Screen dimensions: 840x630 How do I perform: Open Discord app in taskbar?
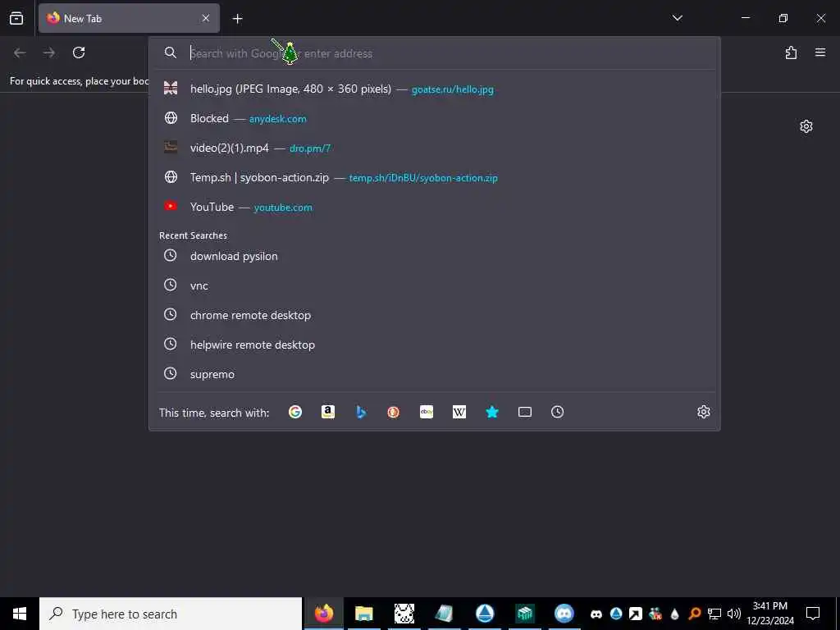(x=564, y=614)
